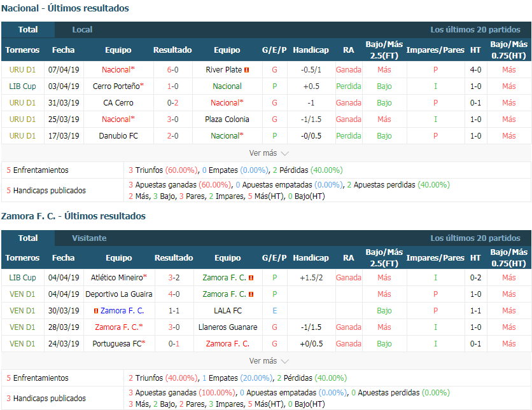Open Plaza Colonia team link
Image resolution: width=532 pixels, height=410 pixels.
[x=227, y=120]
